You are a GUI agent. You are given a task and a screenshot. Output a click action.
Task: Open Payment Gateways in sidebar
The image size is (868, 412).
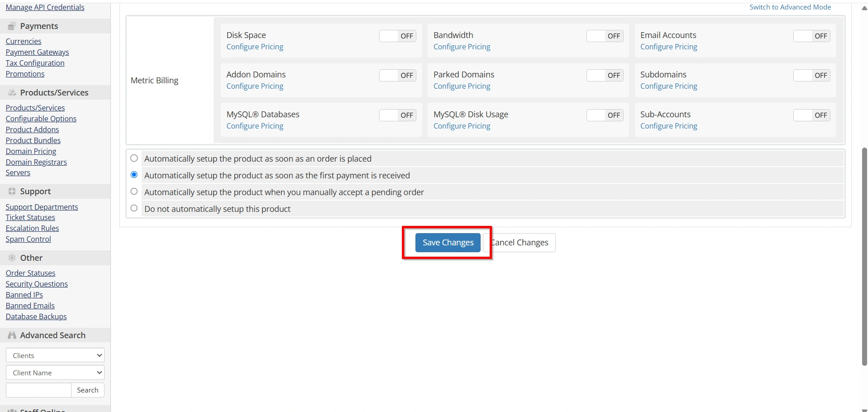(37, 52)
